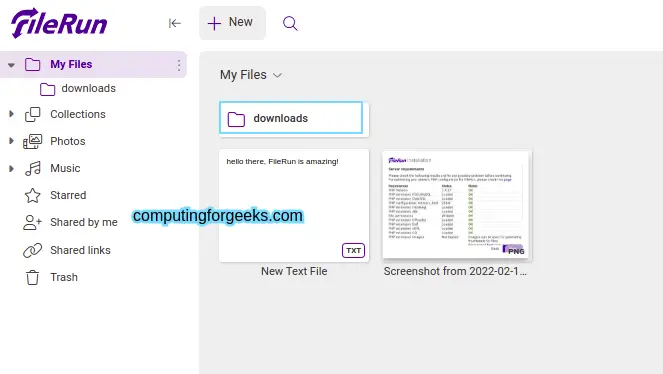Open Starred items in sidebar
The height and width of the screenshot is (374, 663).
[68, 195]
